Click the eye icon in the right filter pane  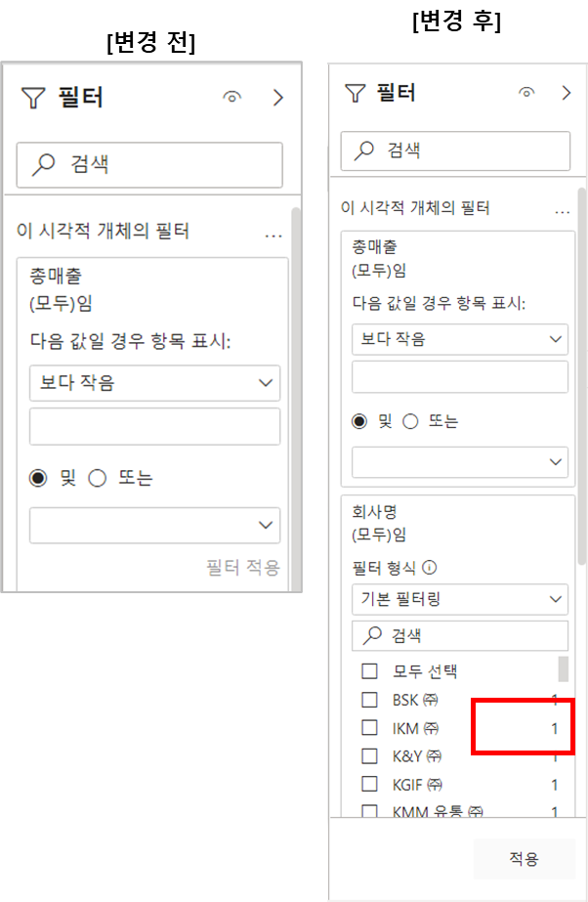tap(526, 92)
